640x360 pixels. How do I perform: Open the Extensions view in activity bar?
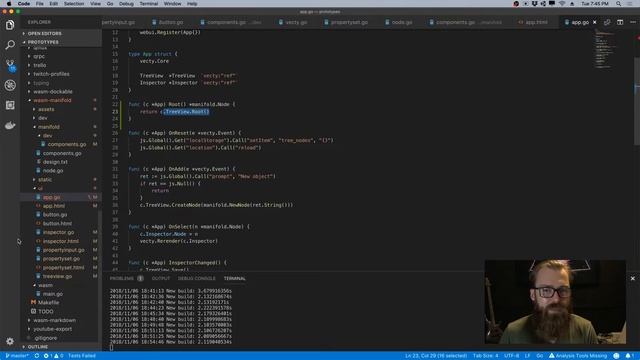coord(10,105)
